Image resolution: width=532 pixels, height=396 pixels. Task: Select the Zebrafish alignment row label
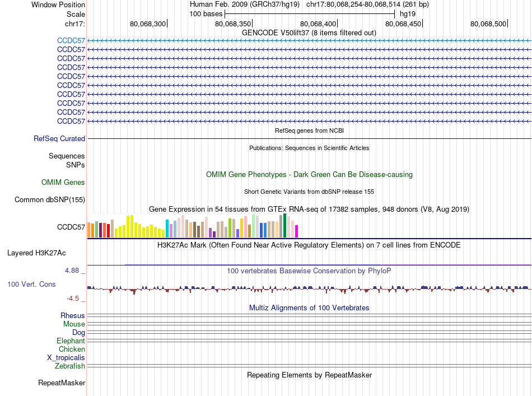click(x=70, y=366)
